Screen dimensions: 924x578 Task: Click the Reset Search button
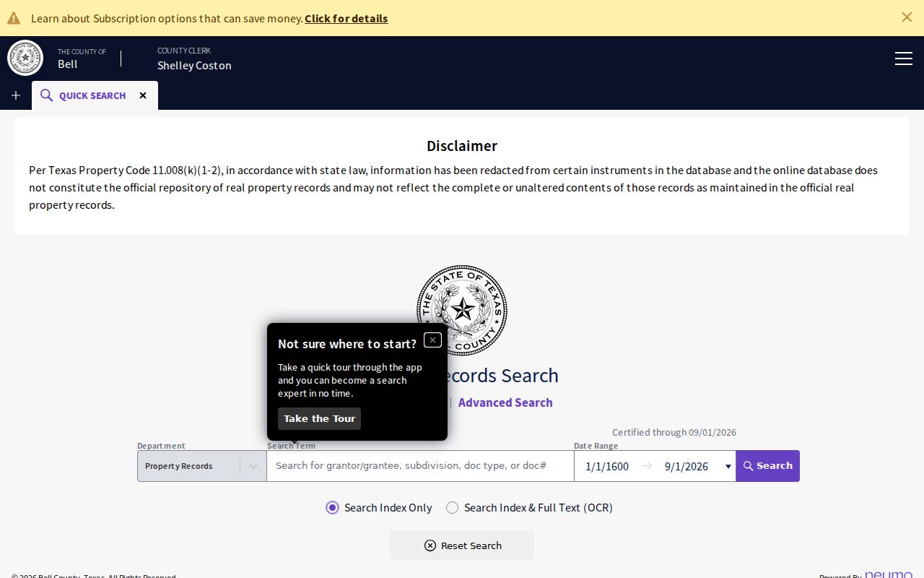(x=462, y=545)
